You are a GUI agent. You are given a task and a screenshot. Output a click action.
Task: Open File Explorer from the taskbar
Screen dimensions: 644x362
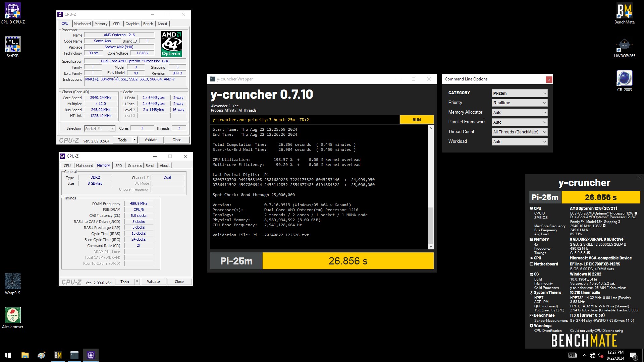point(25,355)
